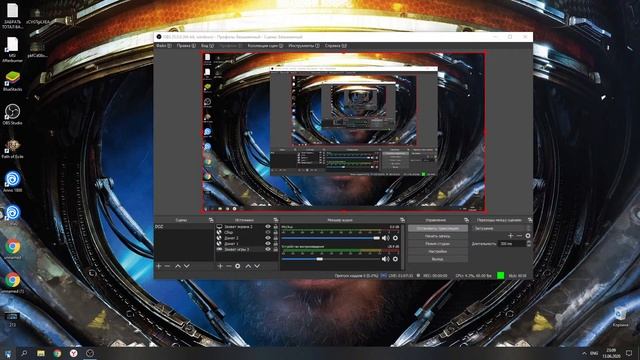Add a new source with the plus icon
Screen dimensions: 640x360
pos(220,266)
